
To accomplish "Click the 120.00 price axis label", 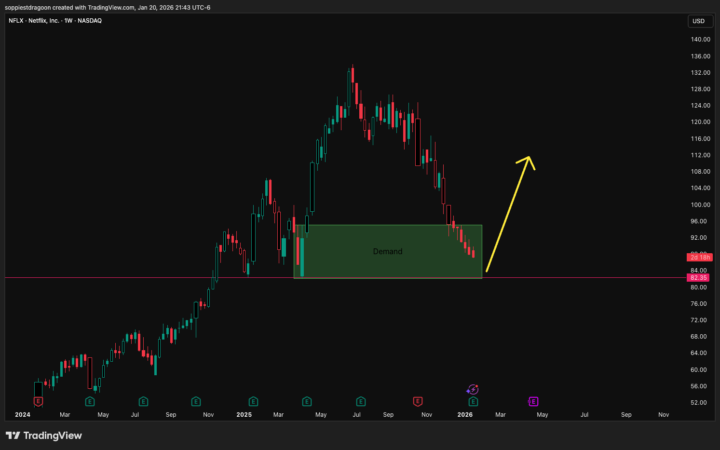I will click(701, 122).
